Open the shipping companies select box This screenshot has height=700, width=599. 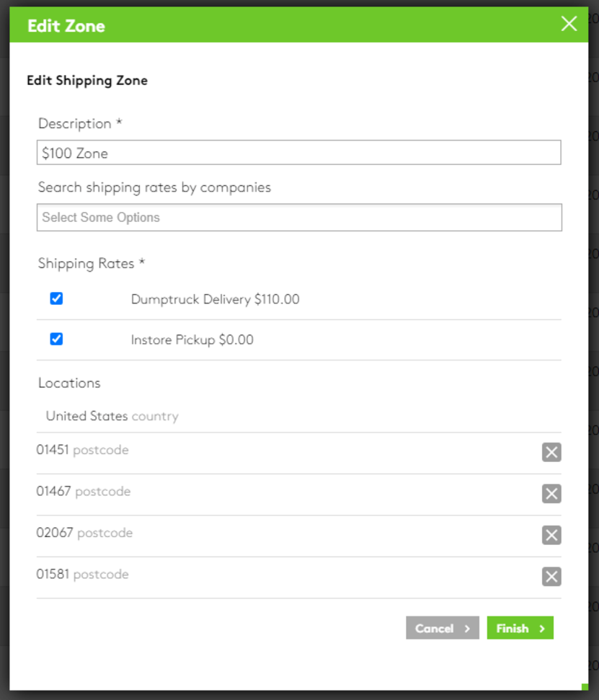pos(299,218)
